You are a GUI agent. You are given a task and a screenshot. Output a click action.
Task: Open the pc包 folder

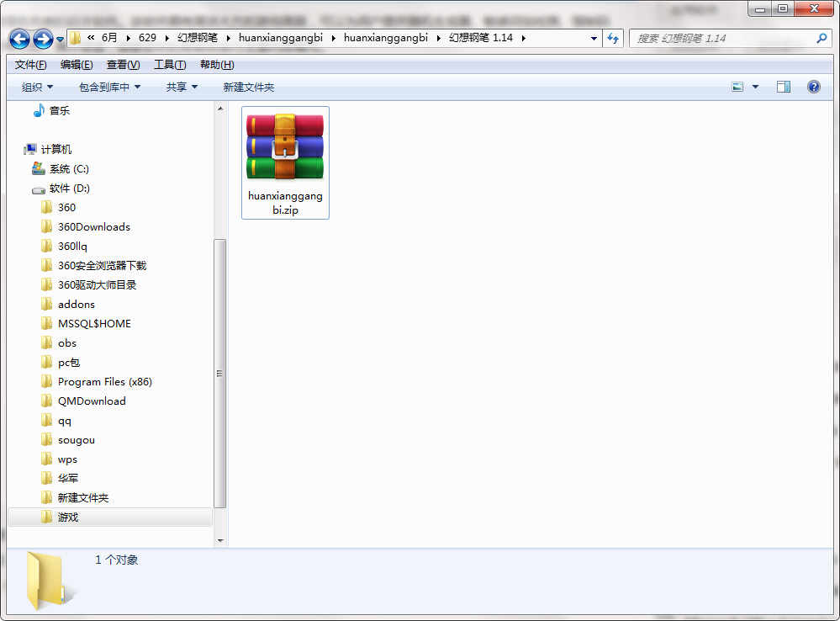[69, 363]
